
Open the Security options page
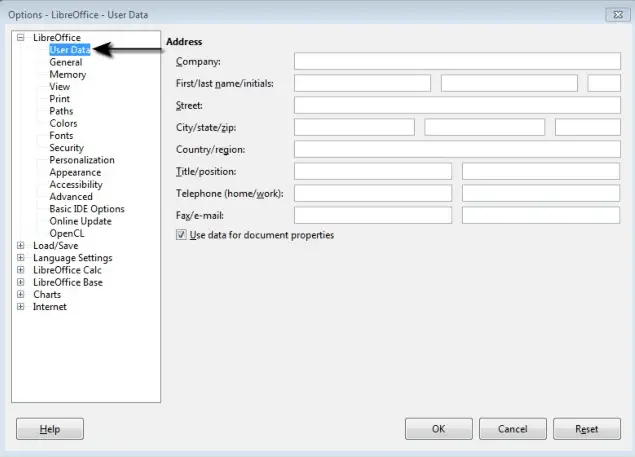click(66, 148)
